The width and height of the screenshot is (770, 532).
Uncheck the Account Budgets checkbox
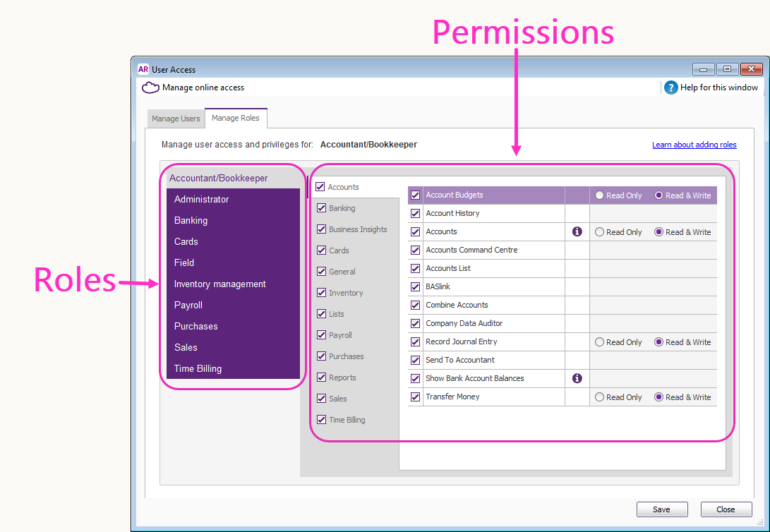416,195
